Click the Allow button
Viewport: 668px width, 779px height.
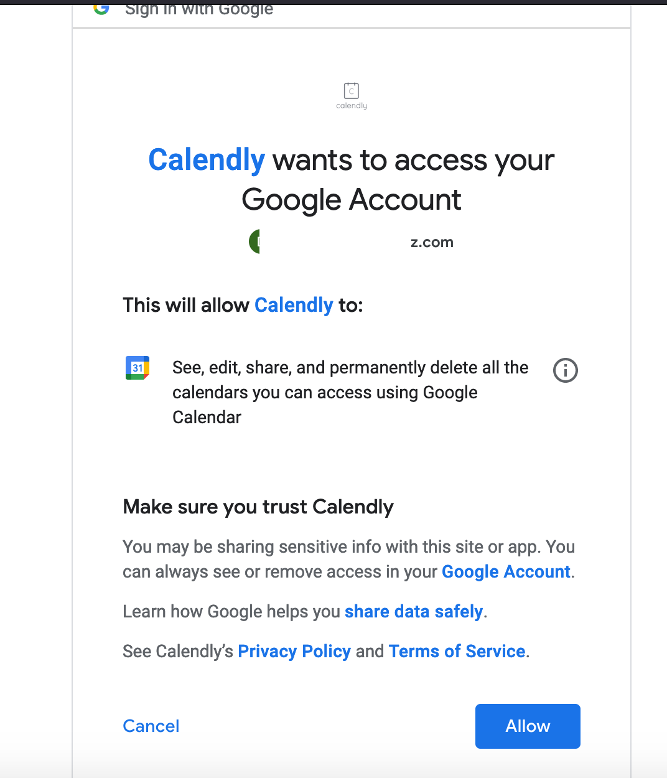click(x=527, y=726)
